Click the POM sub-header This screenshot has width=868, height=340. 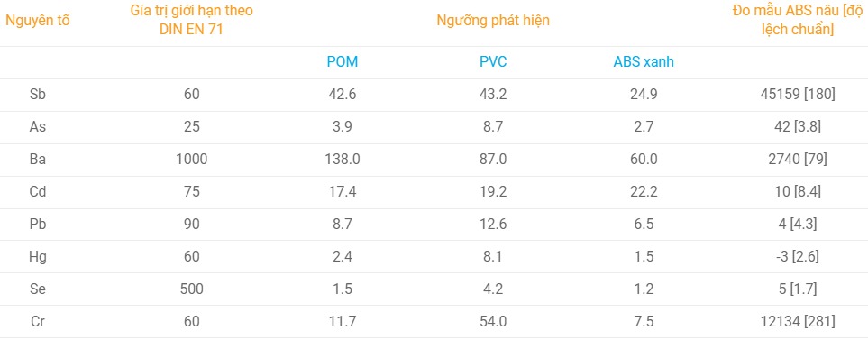click(x=343, y=62)
